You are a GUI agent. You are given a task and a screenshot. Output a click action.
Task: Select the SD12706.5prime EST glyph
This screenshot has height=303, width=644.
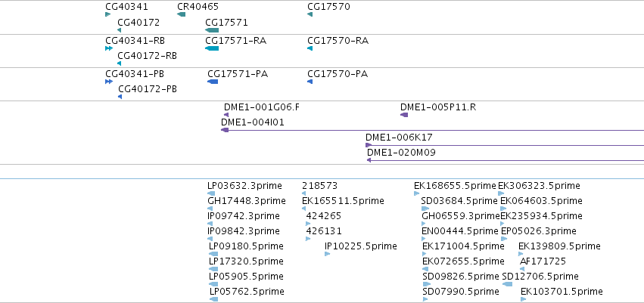(507, 283)
